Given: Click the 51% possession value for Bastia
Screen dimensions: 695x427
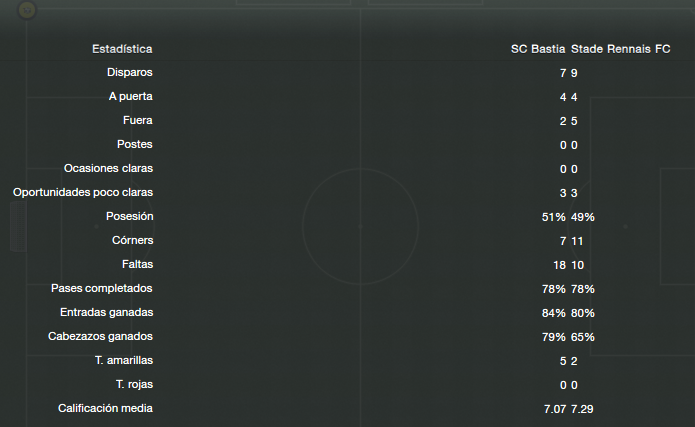Looking at the screenshot, I should (554, 217).
